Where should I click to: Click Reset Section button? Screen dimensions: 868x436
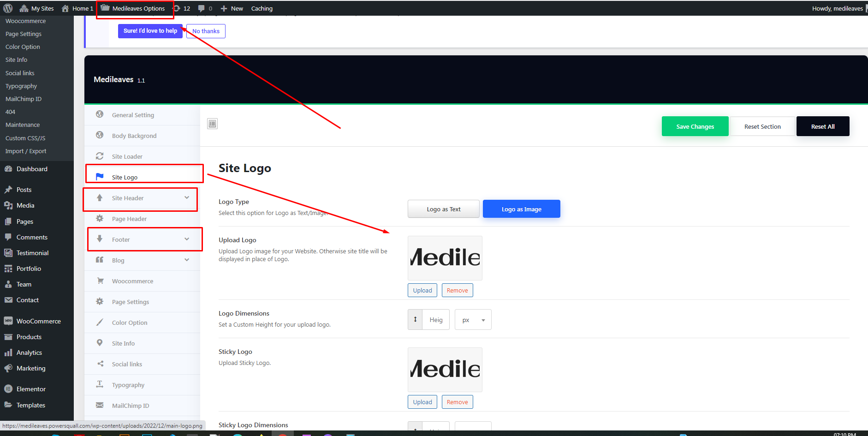point(762,126)
